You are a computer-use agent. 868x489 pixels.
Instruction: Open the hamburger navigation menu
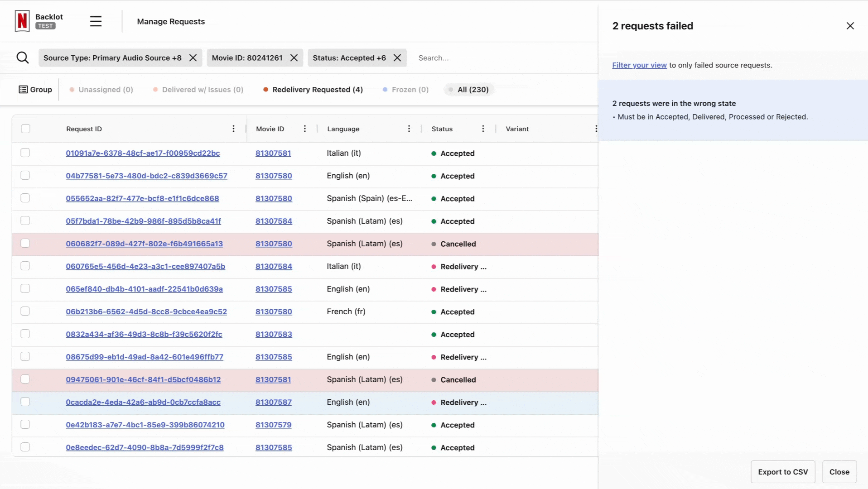[96, 21]
